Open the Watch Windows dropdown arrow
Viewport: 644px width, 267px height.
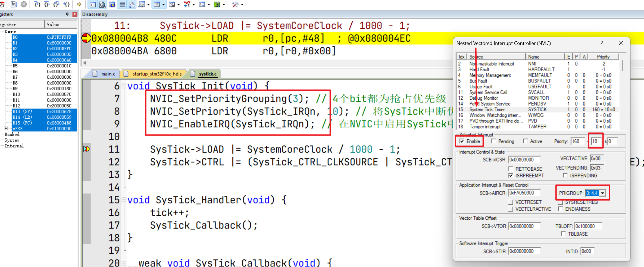pos(148,5)
